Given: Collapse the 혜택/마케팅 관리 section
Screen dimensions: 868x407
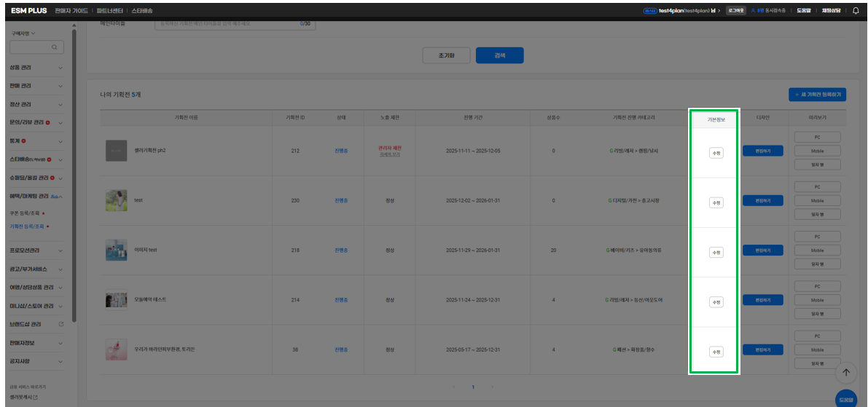Looking at the screenshot, I should [36, 197].
